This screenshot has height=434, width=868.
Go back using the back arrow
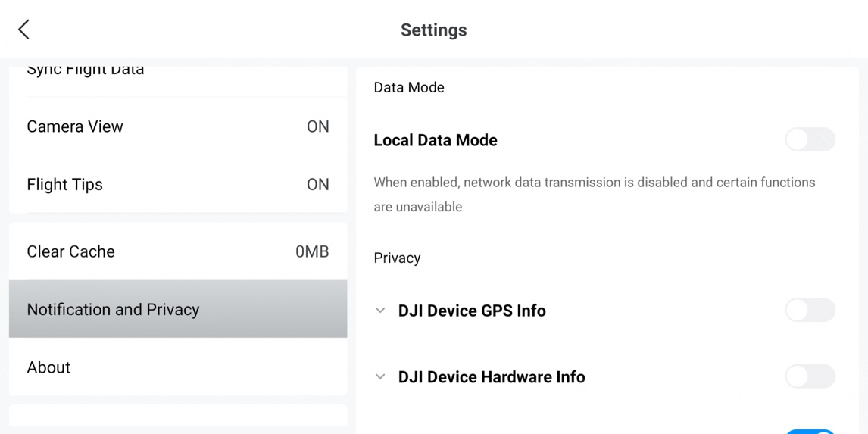tap(24, 30)
